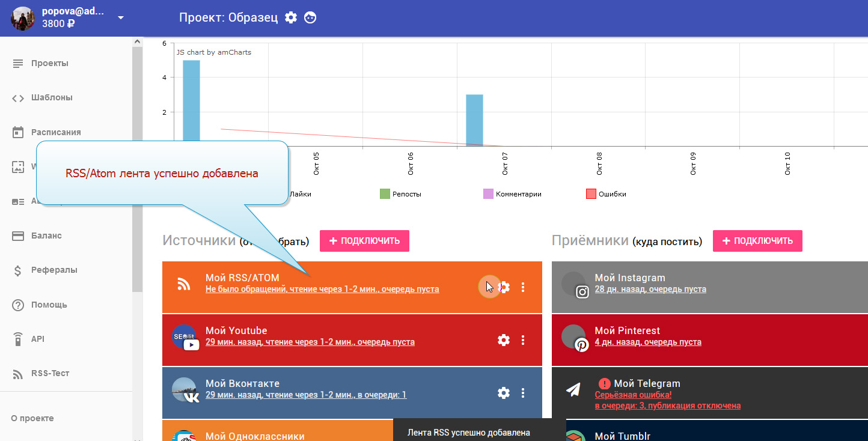The image size is (868, 441).
Task: Open settings gear for Мой Youtube source
Action: click(x=504, y=340)
